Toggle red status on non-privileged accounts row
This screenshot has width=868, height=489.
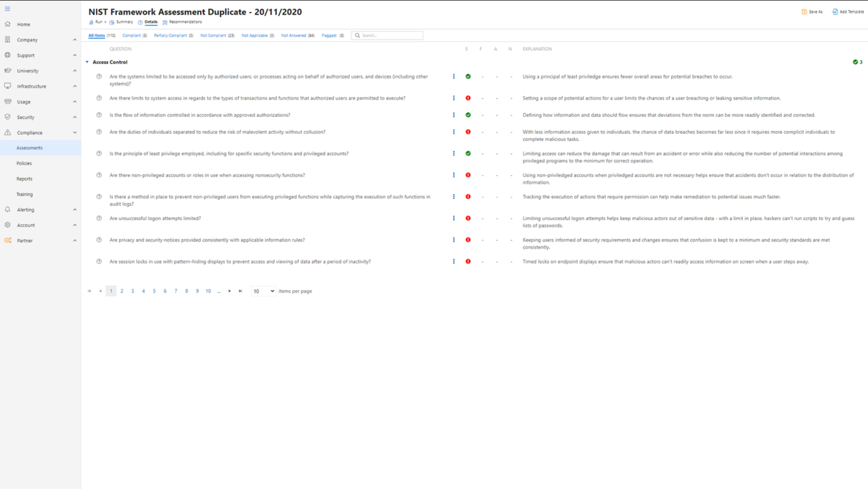click(x=468, y=175)
